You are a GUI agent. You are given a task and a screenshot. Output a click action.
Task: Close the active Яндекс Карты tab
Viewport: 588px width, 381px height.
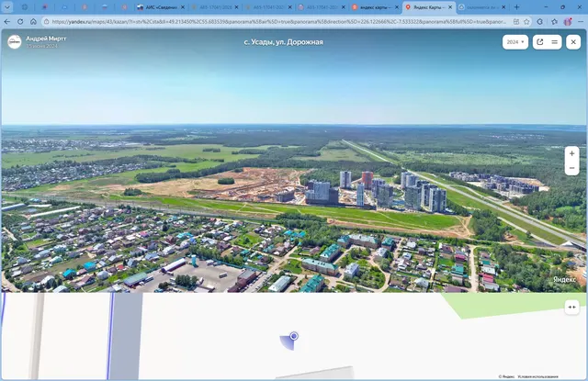[x=450, y=7]
